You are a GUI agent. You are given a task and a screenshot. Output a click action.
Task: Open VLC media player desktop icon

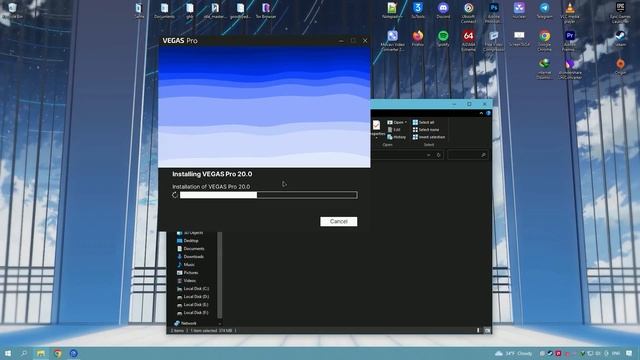(x=569, y=12)
